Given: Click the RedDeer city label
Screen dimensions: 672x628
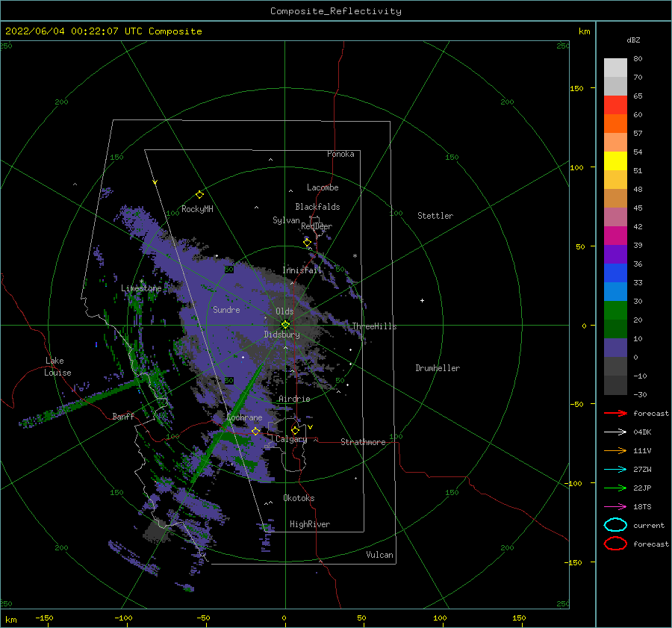Looking at the screenshot, I should [x=317, y=226].
